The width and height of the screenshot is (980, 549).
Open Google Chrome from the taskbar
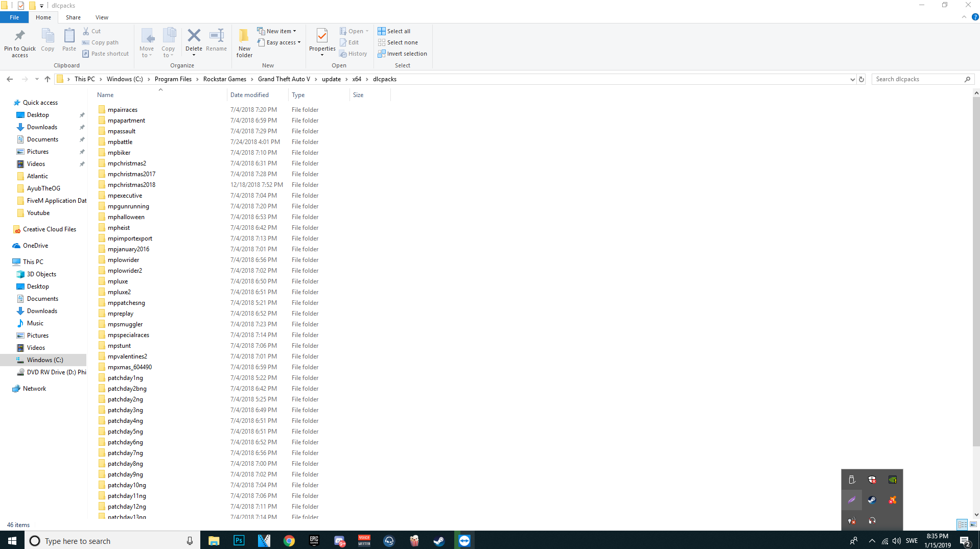[289, 540]
